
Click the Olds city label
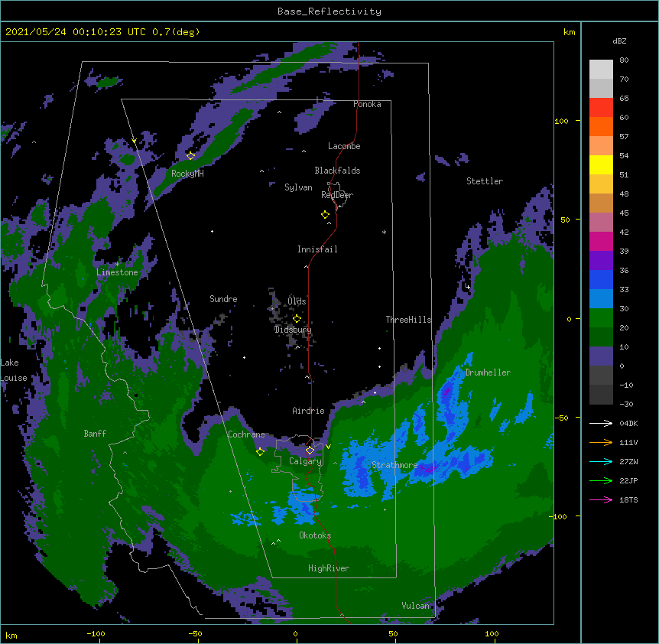coord(297,301)
